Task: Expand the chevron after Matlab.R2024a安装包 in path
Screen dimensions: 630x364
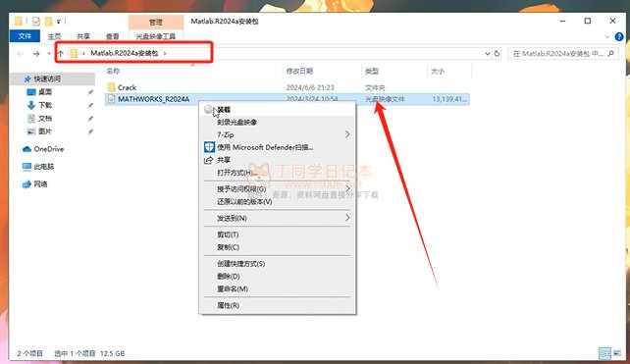Action: (x=165, y=53)
